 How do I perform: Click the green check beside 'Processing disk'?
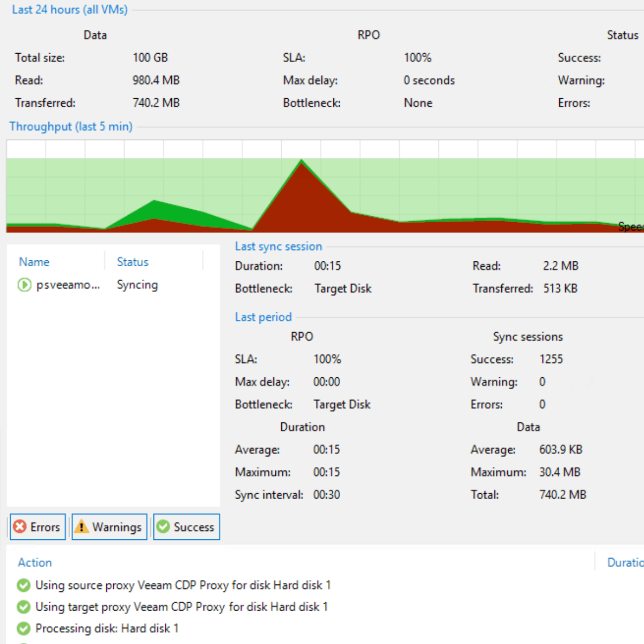tap(24, 628)
